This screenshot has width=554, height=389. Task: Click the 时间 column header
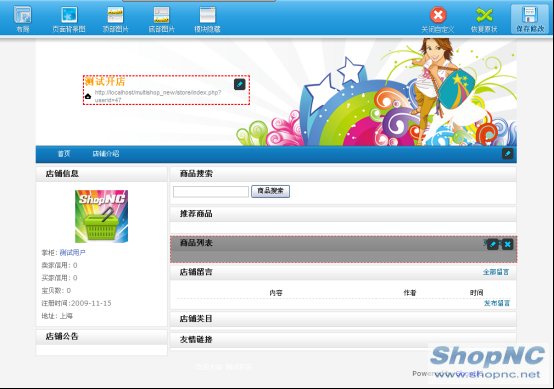(x=476, y=293)
